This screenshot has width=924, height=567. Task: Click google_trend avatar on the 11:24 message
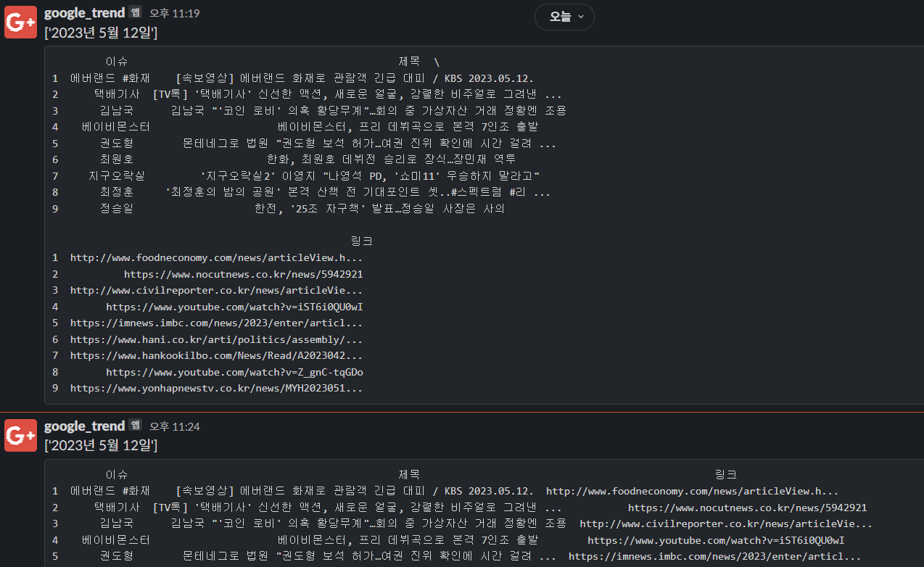pos(20,435)
